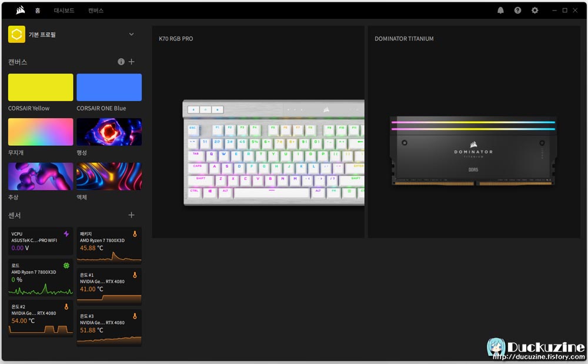Click the 45.88 °C package temperature value
The width and height of the screenshot is (588, 364).
coord(92,248)
